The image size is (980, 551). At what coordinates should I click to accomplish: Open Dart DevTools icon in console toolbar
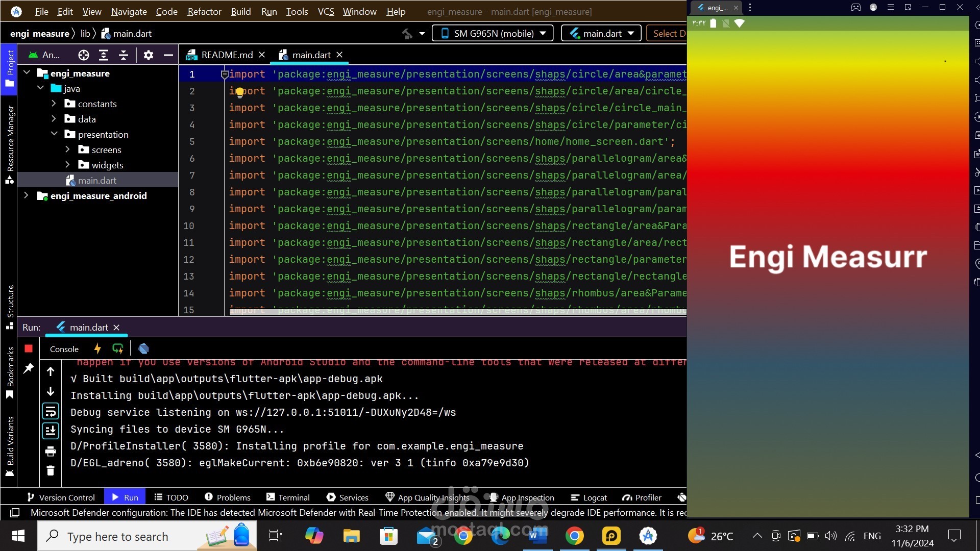click(143, 349)
